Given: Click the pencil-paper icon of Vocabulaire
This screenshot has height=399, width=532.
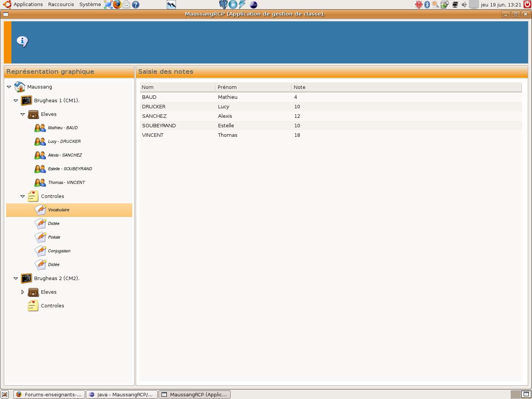Looking at the screenshot, I should tap(40, 210).
